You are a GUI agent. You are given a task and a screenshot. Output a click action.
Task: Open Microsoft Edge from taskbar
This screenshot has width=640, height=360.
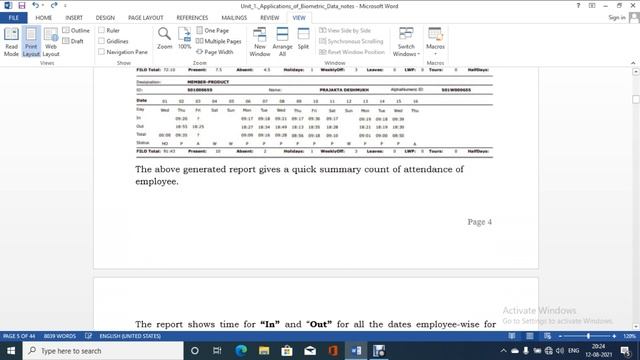[x=241, y=351]
